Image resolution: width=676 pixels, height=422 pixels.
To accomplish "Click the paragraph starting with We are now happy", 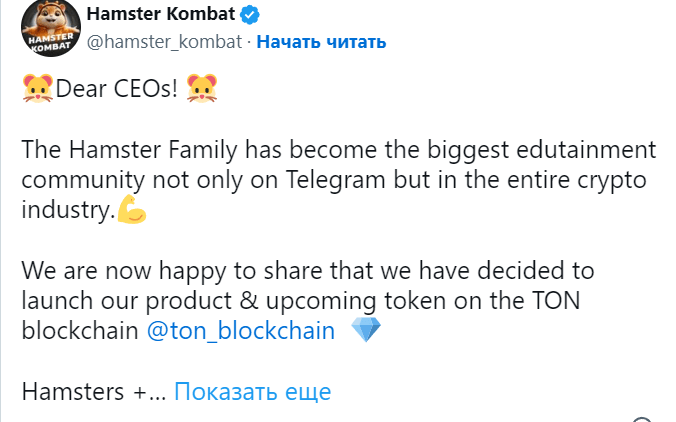I will click(308, 300).
